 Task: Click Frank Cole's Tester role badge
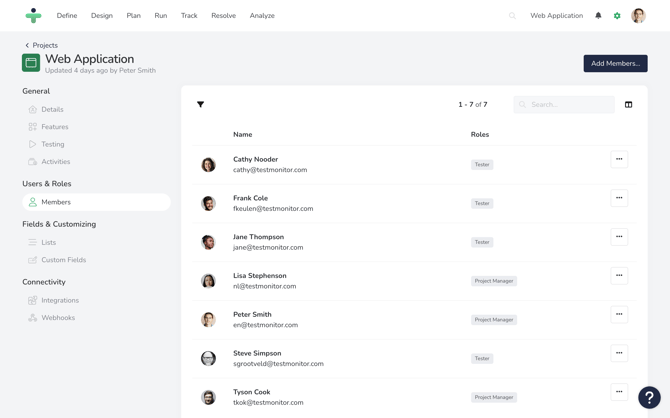(x=482, y=203)
